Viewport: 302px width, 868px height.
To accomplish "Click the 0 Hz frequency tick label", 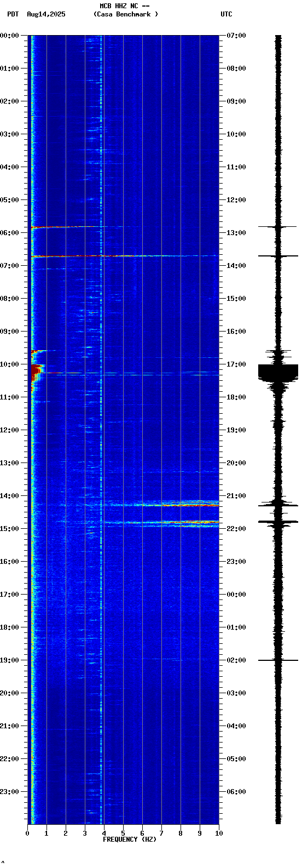I will [27, 833].
